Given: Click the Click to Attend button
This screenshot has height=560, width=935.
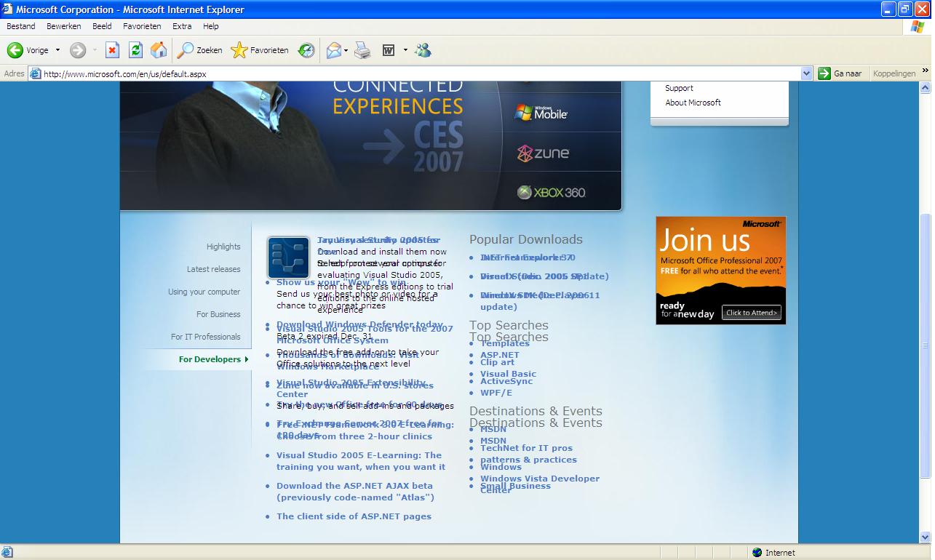Looking at the screenshot, I should (x=752, y=313).
